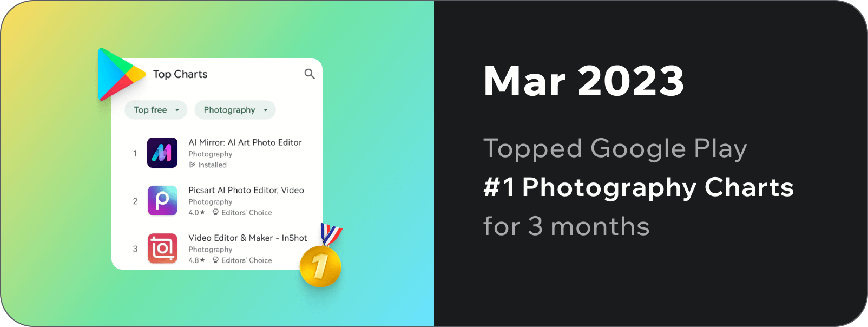Image resolution: width=868 pixels, height=327 pixels.
Task: Open Picsart AI Photo Editor, Video listing
Action: (246, 190)
